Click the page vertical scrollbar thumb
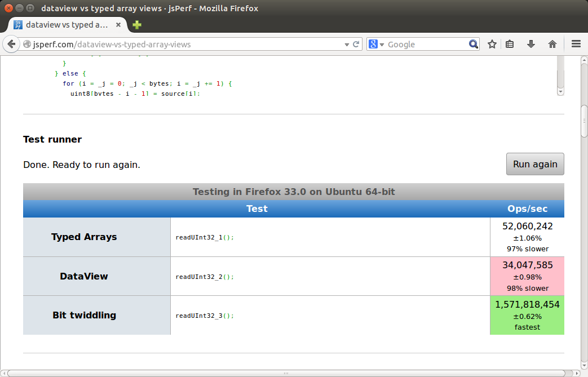This screenshot has width=588, height=377. (584, 121)
